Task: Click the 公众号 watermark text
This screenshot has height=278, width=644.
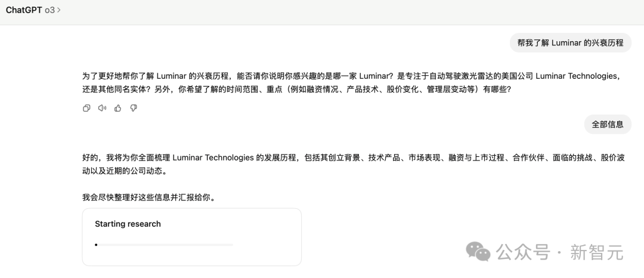Action: tap(524, 252)
